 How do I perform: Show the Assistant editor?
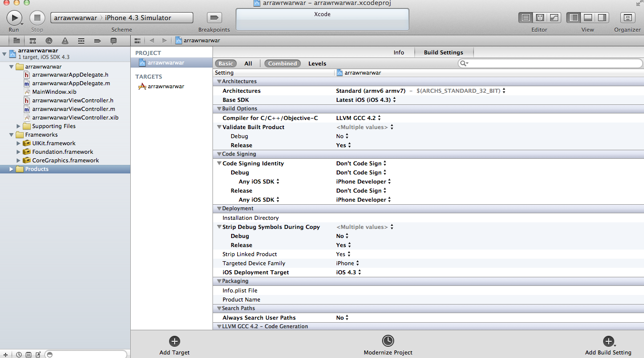point(540,18)
